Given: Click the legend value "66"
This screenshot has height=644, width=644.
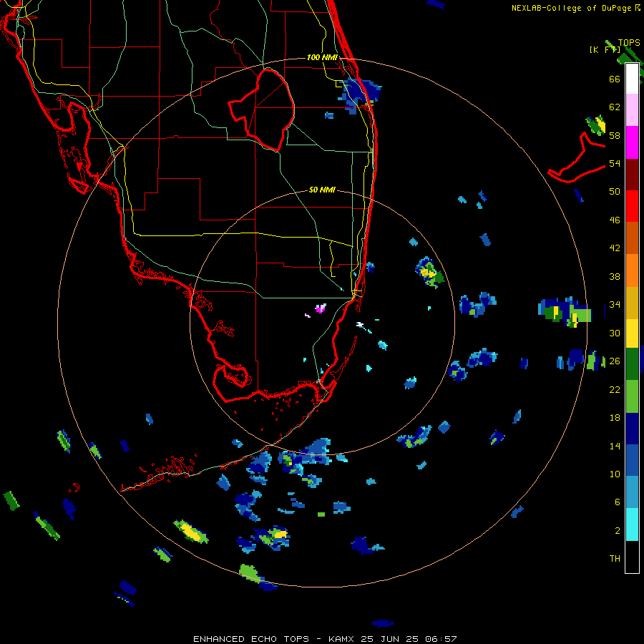Looking at the screenshot, I should pyautogui.click(x=615, y=79).
